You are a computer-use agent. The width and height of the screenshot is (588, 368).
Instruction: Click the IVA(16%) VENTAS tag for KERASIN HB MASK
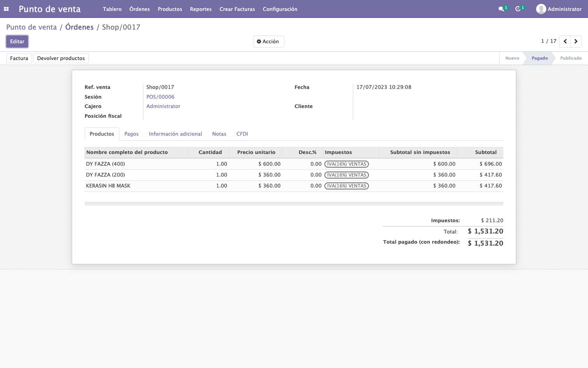coord(347,186)
